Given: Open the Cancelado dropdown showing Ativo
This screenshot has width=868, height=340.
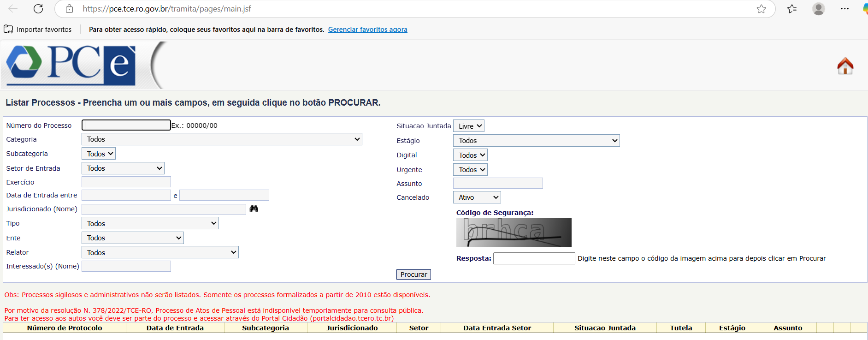Looking at the screenshot, I should (477, 197).
